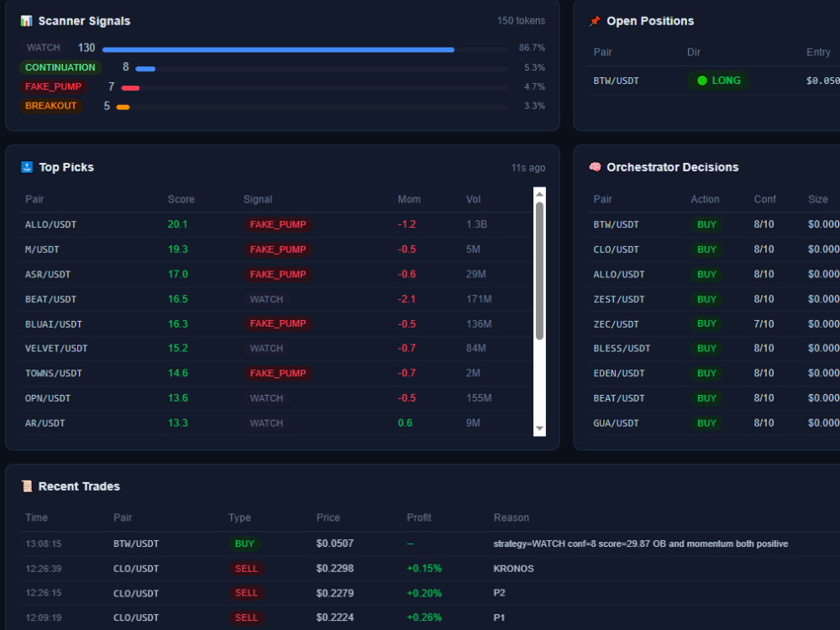
Task: Select the BREAKOUT signal badge
Action: coord(51,106)
